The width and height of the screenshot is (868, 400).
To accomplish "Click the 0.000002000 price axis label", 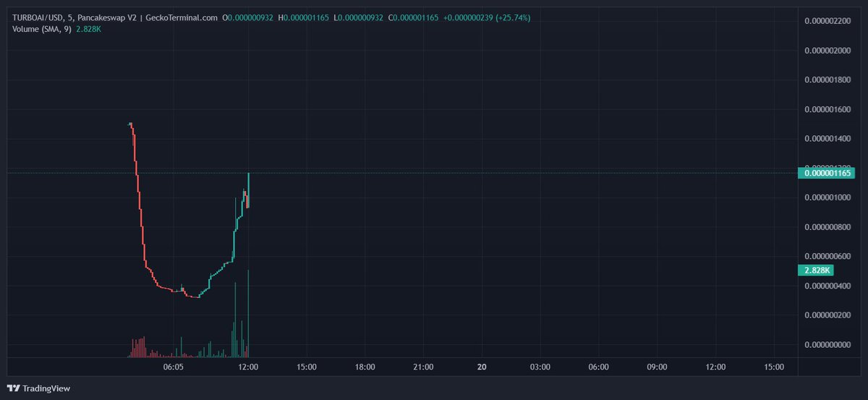I will [x=827, y=51].
